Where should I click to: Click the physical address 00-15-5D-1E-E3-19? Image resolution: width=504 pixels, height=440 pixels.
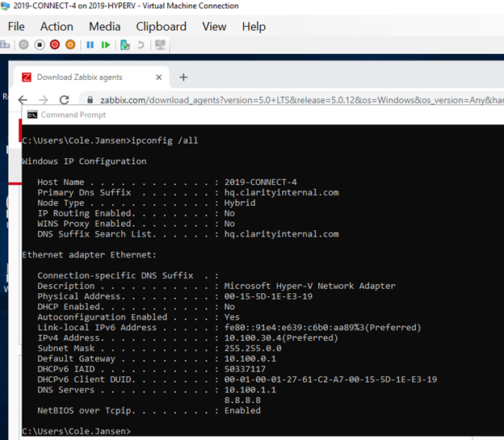pos(268,296)
